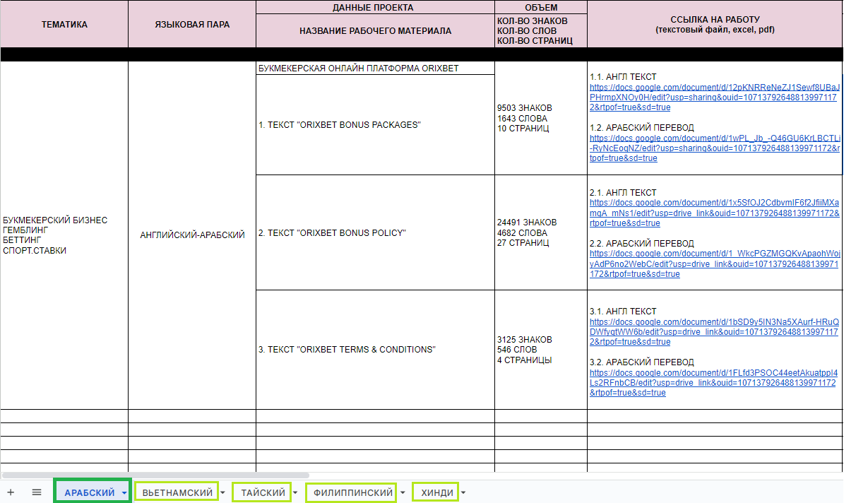Screen dimensions: 868x503
Task: Select the 24491 ЗНАКОВ volume cell
Action: coord(541,232)
